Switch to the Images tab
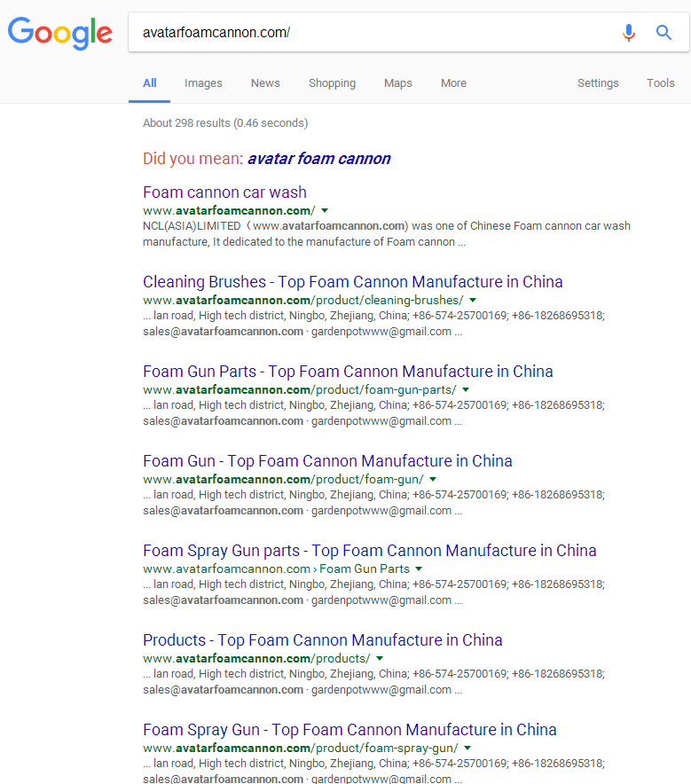The width and height of the screenshot is (691, 784). 203,83
